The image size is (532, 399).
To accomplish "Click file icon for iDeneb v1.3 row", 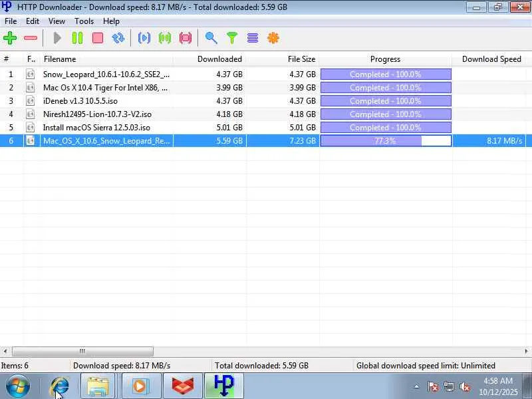I will [30, 101].
